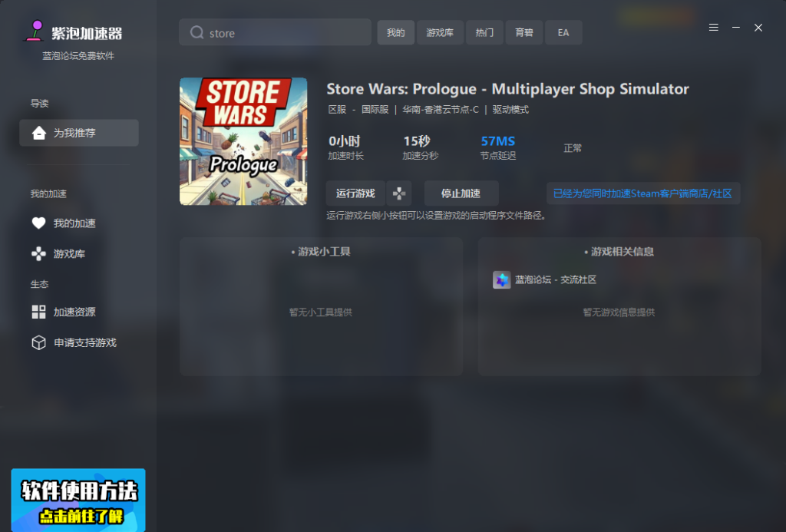Image resolution: width=786 pixels, height=532 pixels.
Task: Switch to the 我的 tab
Action: (x=395, y=32)
